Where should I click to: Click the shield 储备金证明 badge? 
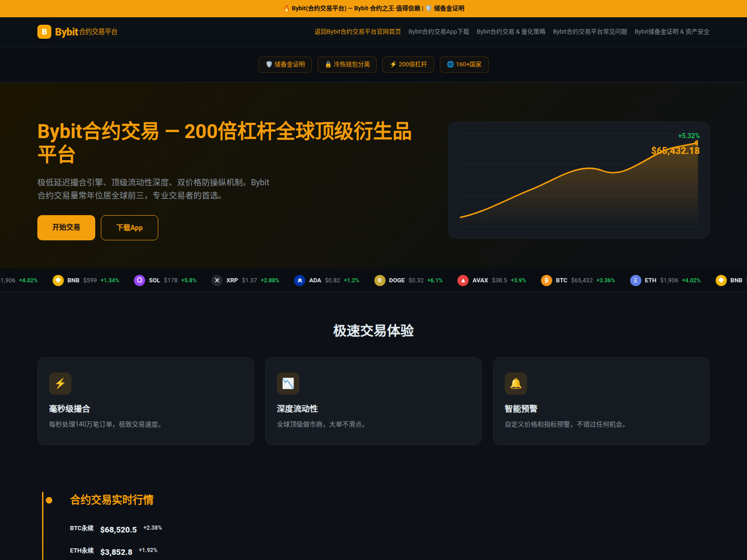point(285,64)
